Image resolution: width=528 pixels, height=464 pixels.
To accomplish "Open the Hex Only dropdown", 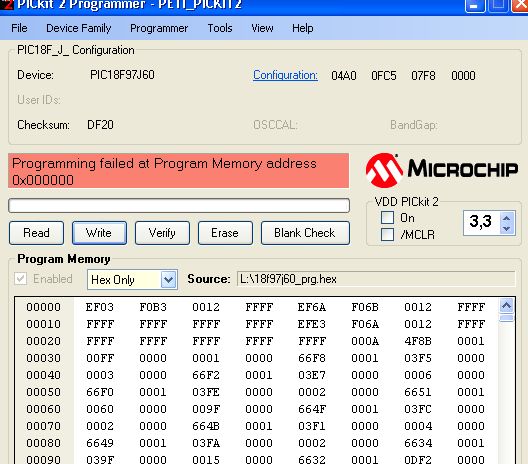I will (168, 279).
